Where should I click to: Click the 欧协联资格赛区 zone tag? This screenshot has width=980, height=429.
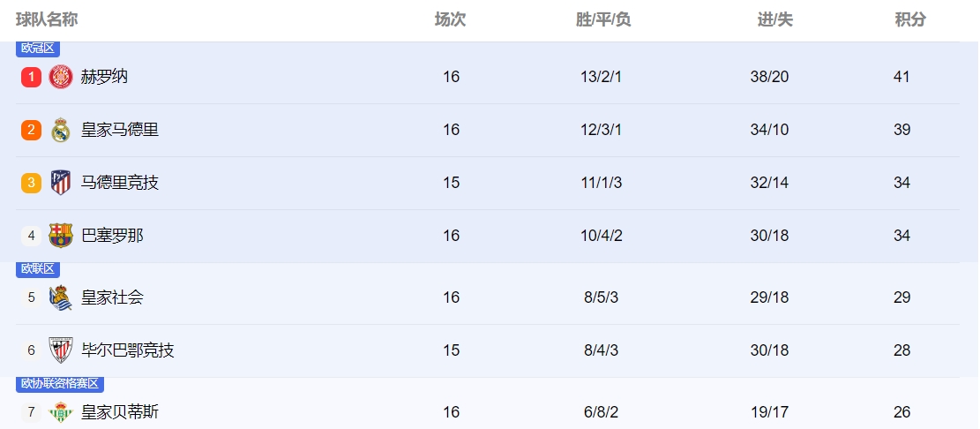coord(61,384)
